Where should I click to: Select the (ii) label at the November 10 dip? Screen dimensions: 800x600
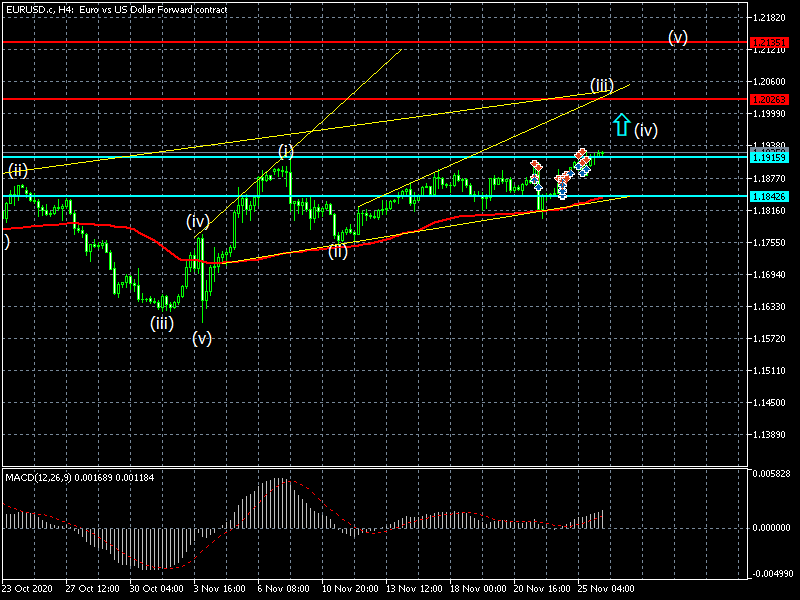[x=338, y=251]
